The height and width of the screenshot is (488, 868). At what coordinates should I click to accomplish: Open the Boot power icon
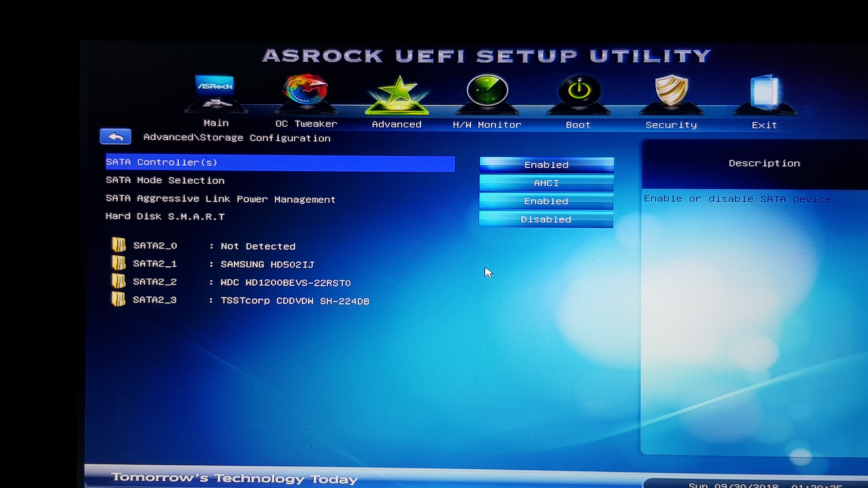pyautogui.click(x=579, y=95)
